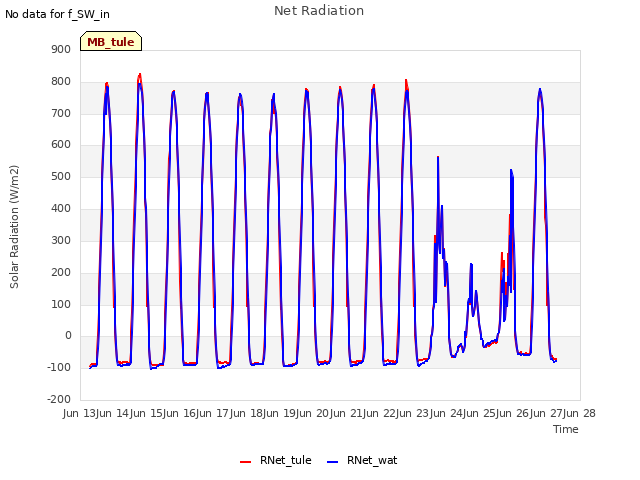
Task: Click the 400 y-axis tick label
Action: point(61,209)
